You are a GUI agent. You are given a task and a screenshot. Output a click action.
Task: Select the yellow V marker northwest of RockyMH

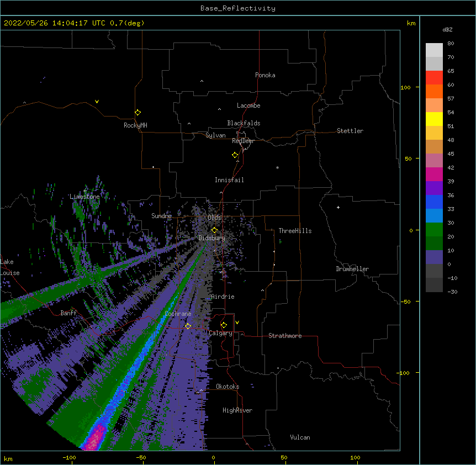point(97,102)
